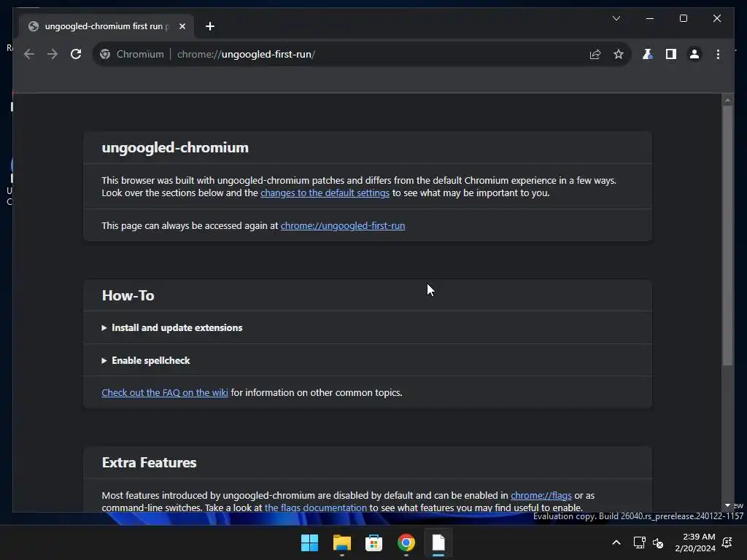This screenshot has height=560, width=747.
Task: Select the blank document app on the taskbar
Action: pyautogui.click(x=438, y=542)
